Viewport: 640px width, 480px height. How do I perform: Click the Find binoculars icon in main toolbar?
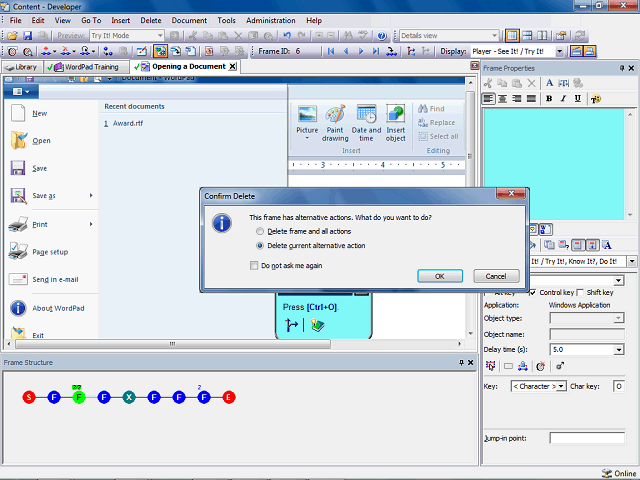pyautogui.click(x=348, y=36)
